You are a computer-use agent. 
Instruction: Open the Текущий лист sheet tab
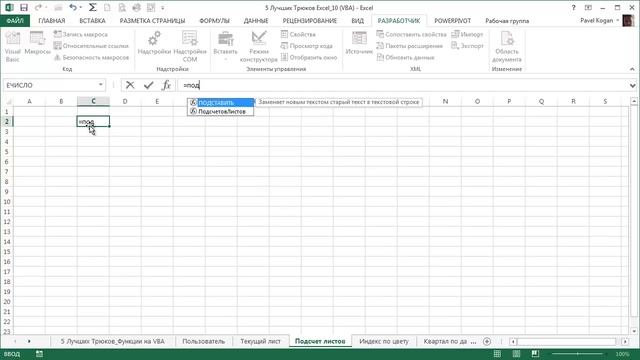pos(260,341)
